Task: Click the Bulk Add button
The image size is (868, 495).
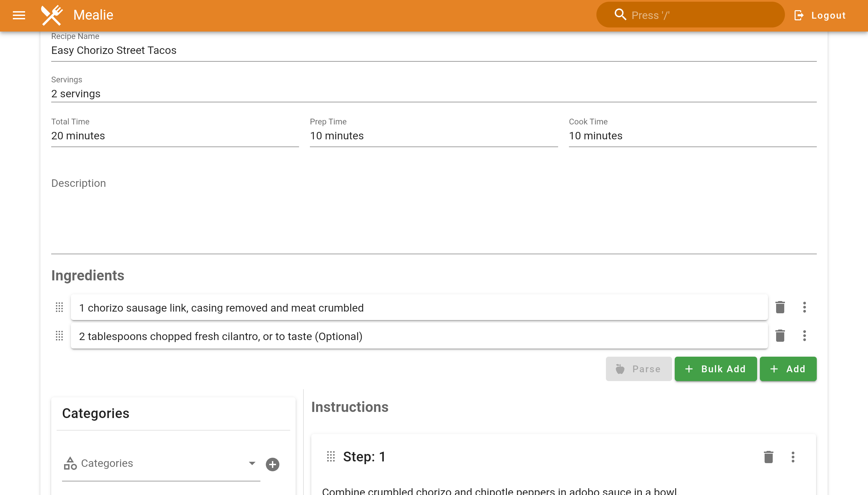Action: [x=715, y=369]
